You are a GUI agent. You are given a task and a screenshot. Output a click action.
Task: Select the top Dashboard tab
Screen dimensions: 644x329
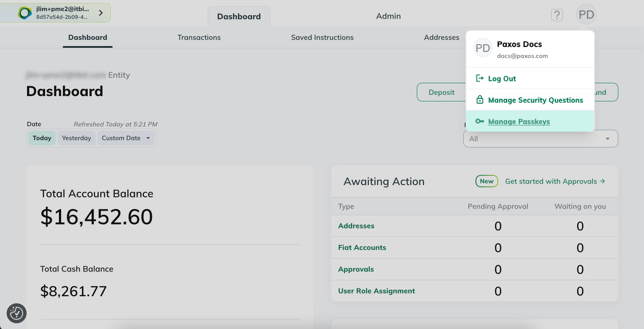[239, 16]
